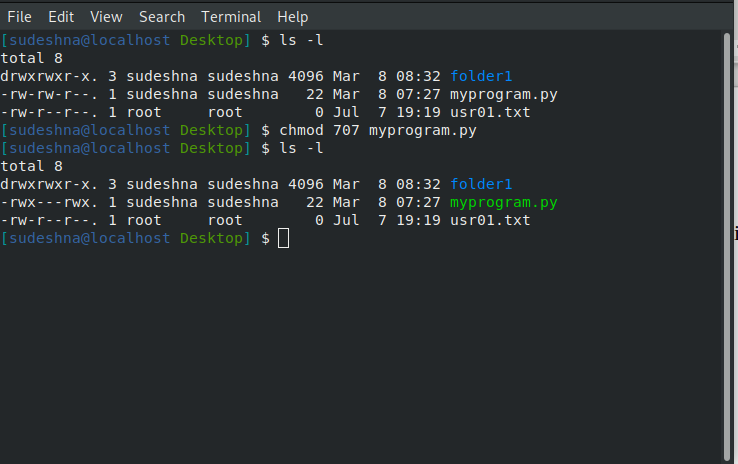Open the File menu

click(x=19, y=17)
